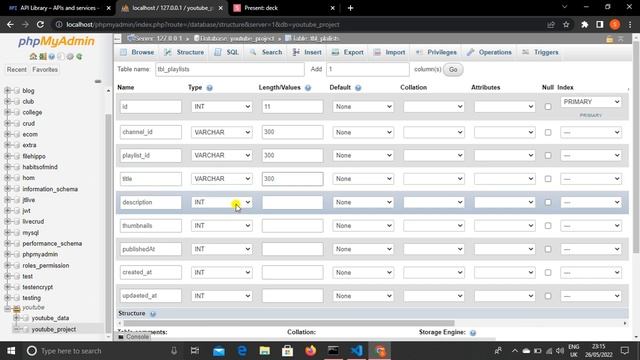Open Microsoft Edge in taskbar
Screen dimensions: 640x360
[242, 351]
